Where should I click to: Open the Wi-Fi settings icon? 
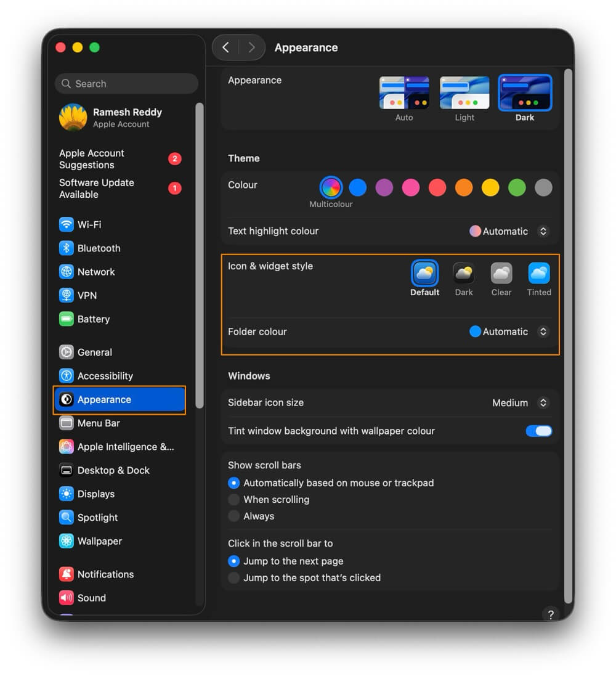pyautogui.click(x=67, y=224)
